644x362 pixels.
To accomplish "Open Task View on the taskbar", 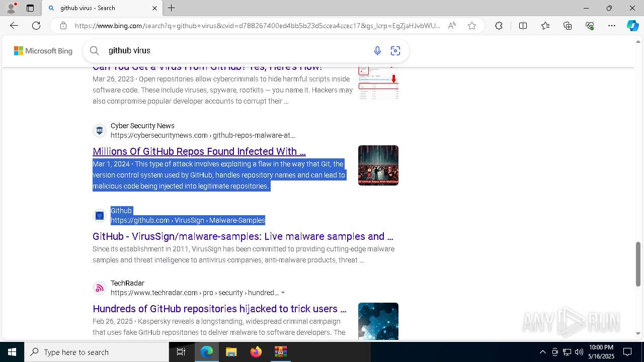I will point(181,352).
